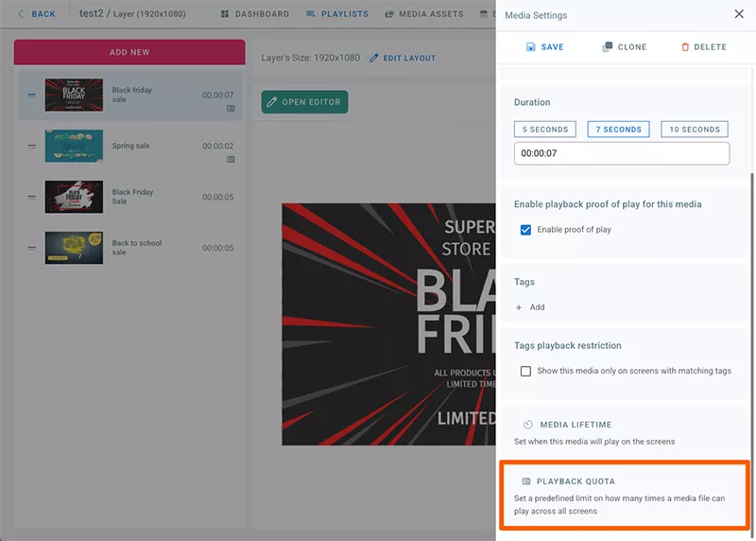Image resolution: width=756 pixels, height=541 pixels.
Task: Open the Dashboard tab
Action: (x=255, y=14)
